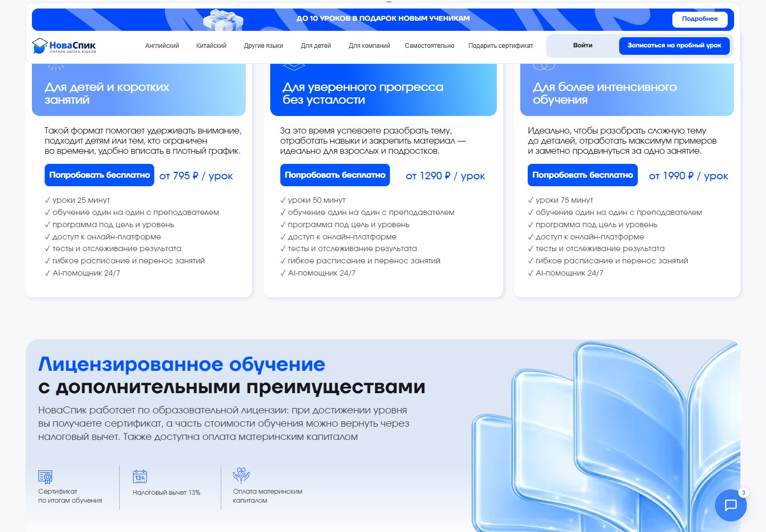766x532 pixels.
Task: Click the chat notification badge 3
Action: tap(744, 493)
